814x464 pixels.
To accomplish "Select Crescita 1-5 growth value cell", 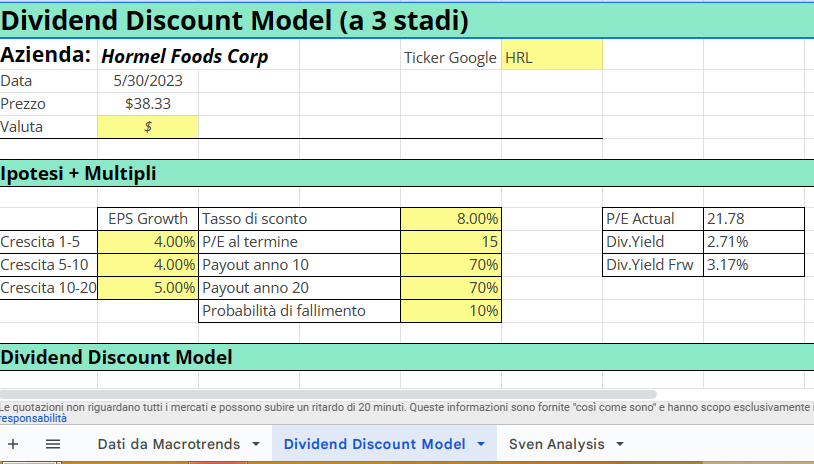I will tap(148, 242).
